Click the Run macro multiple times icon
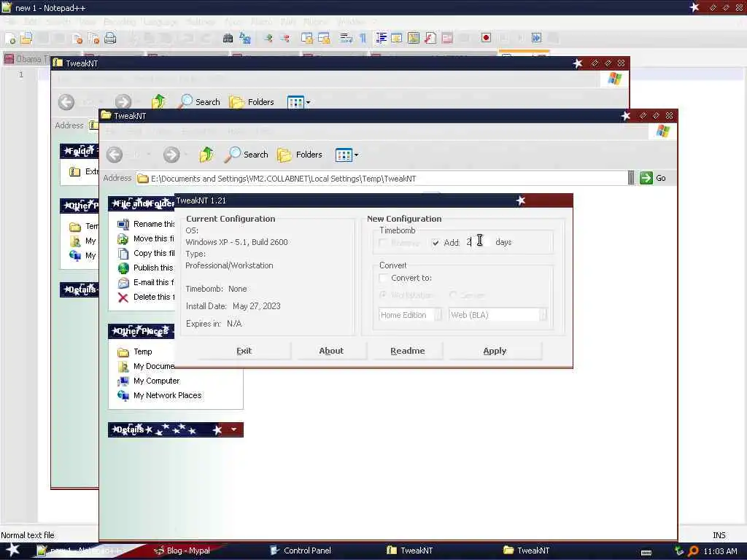Screen dimensions: 747x560 pyautogui.click(x=536, y=38)
